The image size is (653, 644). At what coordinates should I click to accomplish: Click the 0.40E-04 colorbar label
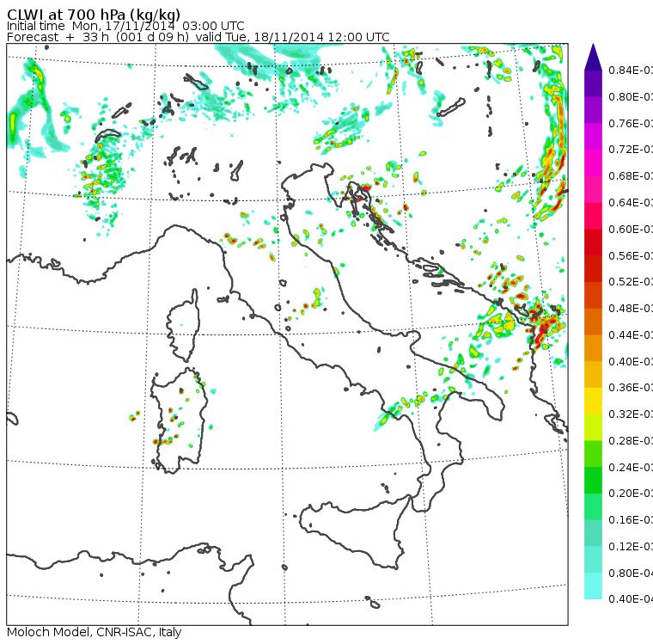(631, 599)
